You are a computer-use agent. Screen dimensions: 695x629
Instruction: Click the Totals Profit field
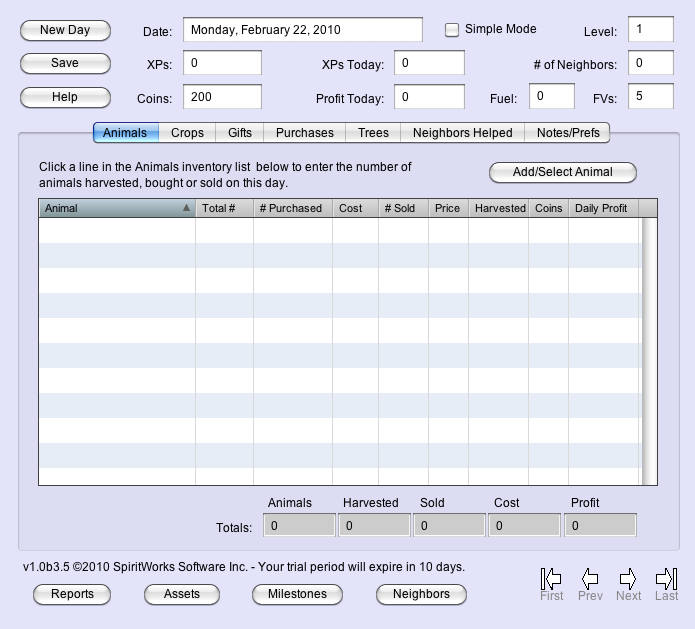point(600,525)
